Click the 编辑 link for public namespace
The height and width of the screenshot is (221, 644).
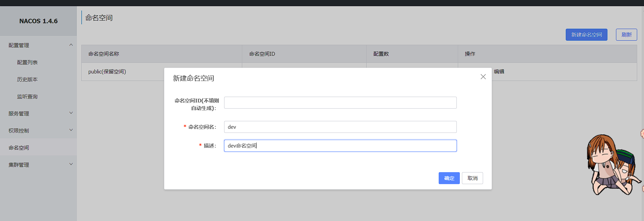[499, 72]
